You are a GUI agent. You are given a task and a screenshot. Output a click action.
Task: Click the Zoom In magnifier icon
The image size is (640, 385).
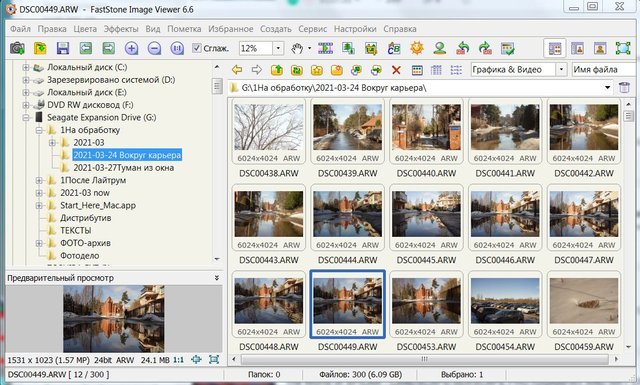131,48
